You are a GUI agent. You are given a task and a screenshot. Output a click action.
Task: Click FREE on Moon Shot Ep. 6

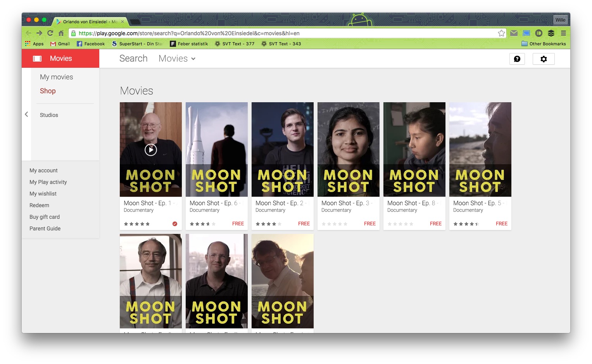(238, 224)
